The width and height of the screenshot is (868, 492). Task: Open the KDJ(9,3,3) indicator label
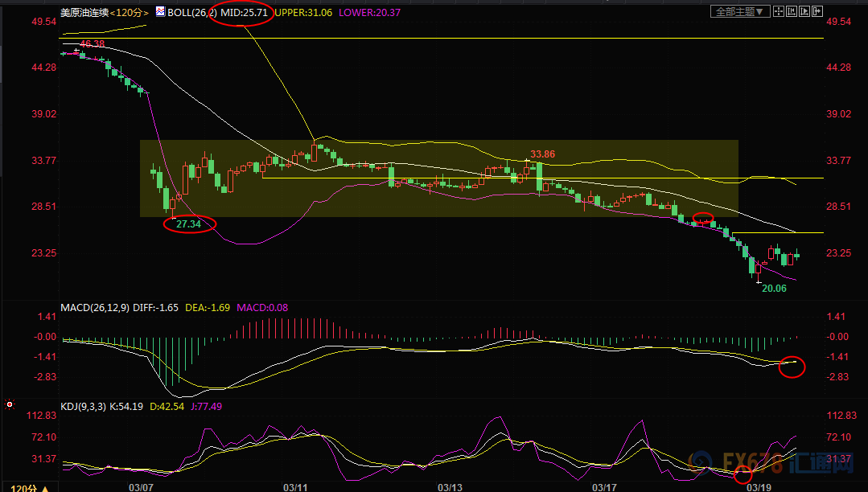[83, 407]
